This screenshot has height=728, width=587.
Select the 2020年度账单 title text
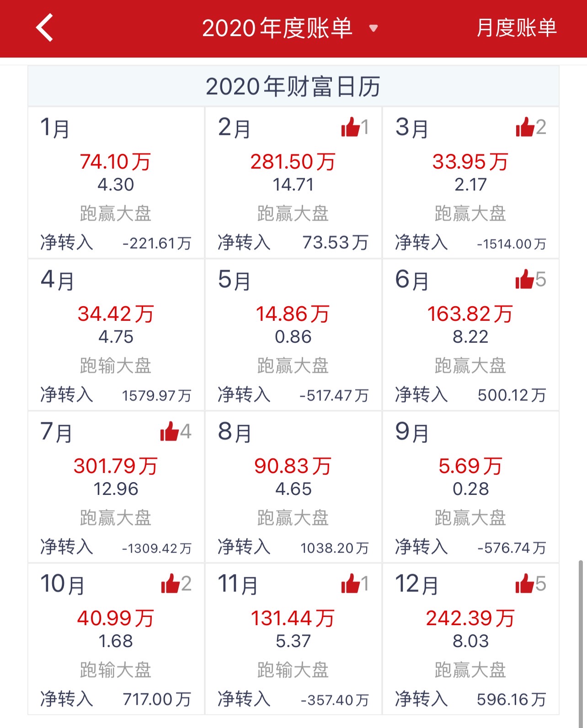(x=277, y=28)
